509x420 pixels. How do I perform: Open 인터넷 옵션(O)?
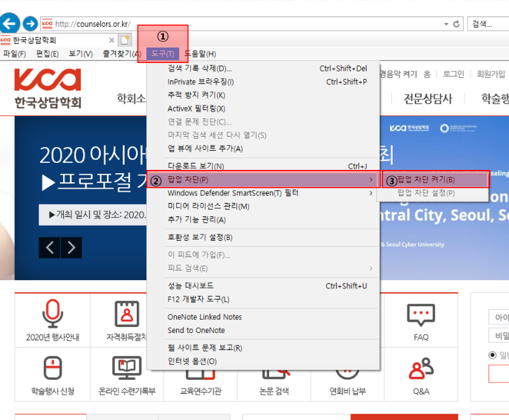tap(263, 361)
